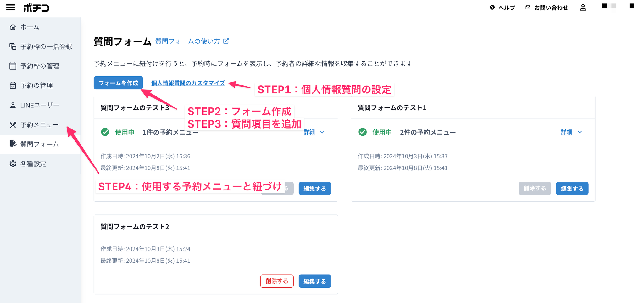Delete 質問フォームのテスト2 with 削除する
The image size is (644, 303).
[277, 281]
